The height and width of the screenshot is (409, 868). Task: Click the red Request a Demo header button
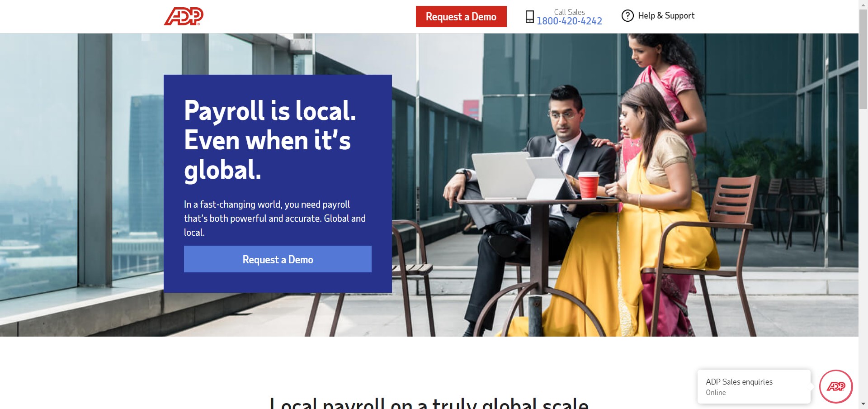(461, 17)
